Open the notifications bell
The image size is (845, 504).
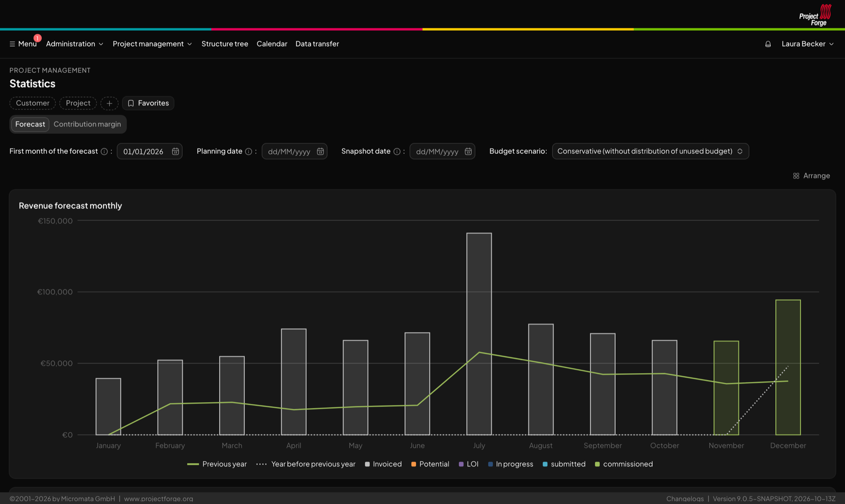tap(768, 44)
